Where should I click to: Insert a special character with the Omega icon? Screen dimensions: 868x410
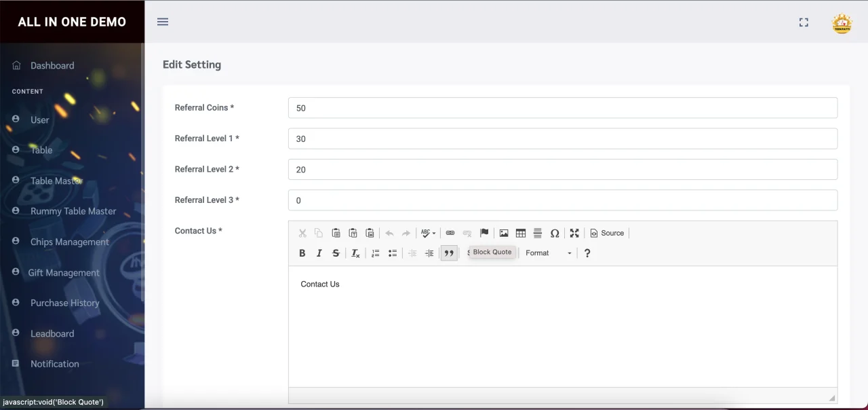555,233
